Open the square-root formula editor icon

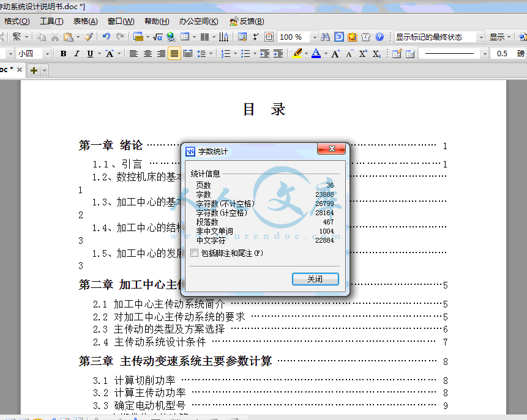tap(158, 37)
